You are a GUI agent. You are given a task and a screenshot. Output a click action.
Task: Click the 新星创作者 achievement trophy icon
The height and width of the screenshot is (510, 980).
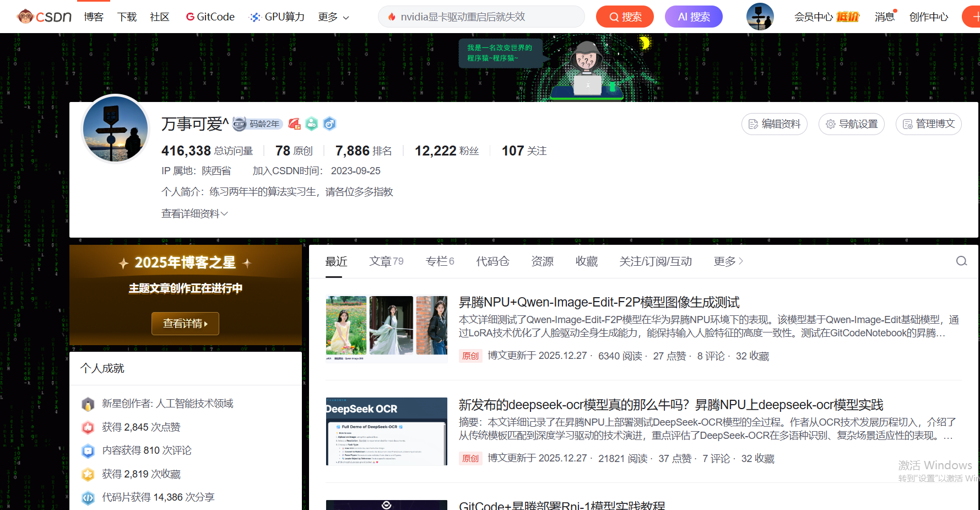pos(88,403)
